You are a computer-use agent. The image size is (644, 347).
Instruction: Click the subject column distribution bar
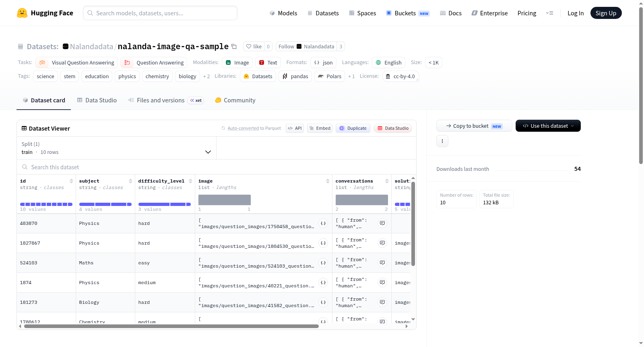pyautogui.click(x=105, y=204)
